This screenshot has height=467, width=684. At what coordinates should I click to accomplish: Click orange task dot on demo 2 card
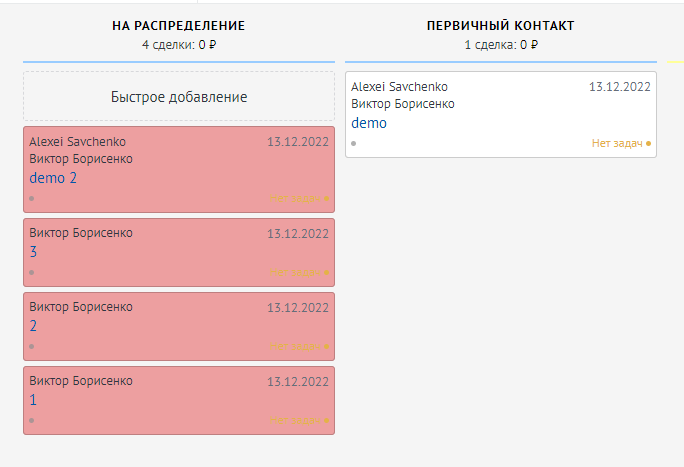(328, 198)
